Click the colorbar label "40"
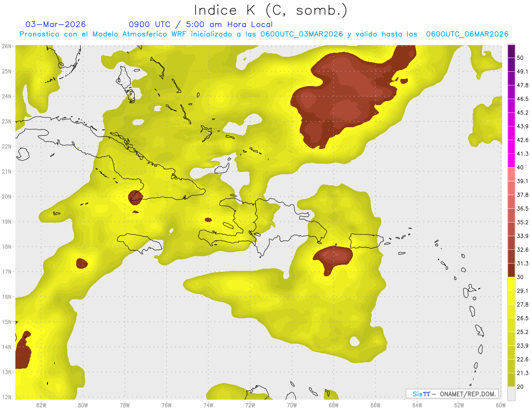Viewport: 532px width, 411px height. [520, 168]
